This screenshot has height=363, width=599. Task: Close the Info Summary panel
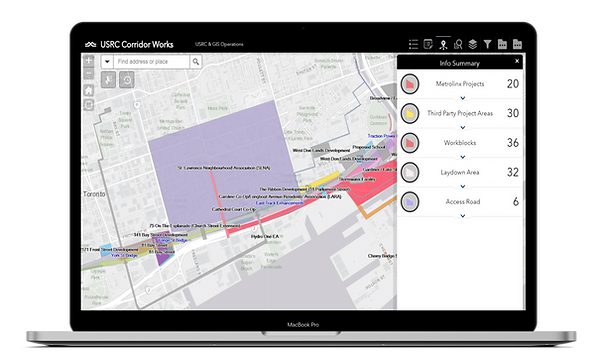pos(517,61)
